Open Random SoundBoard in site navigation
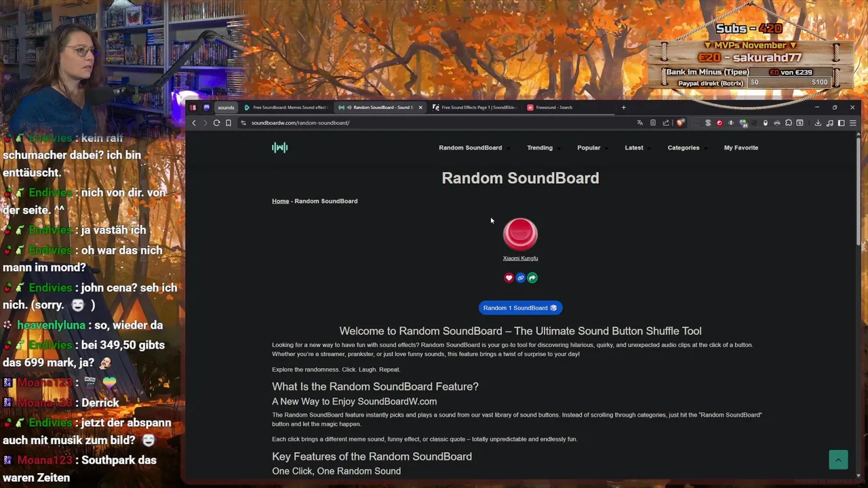 point(470,148)
